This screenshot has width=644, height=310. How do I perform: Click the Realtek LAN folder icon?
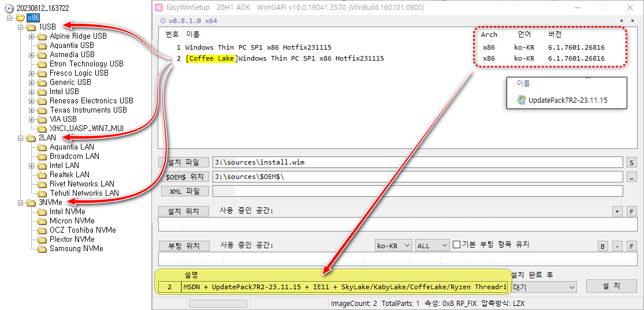42,174
